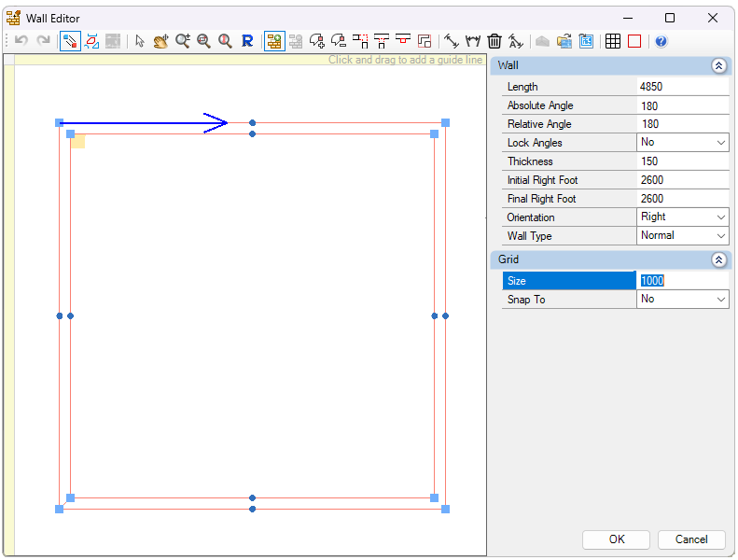Click the greyed-out background image icon

[113, 41]
